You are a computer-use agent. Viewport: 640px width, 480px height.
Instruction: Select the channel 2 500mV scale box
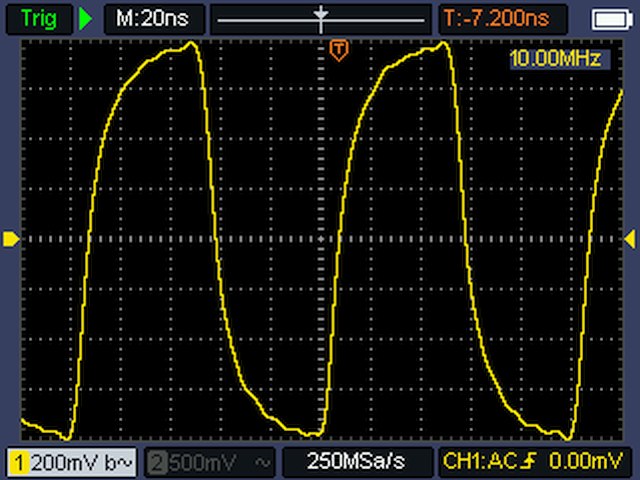click(x=209, y=462)
